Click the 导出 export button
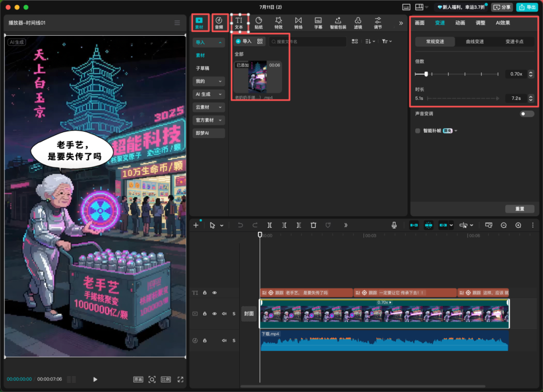Viewport: 543px width, 392px height. [x=527, y=7]
